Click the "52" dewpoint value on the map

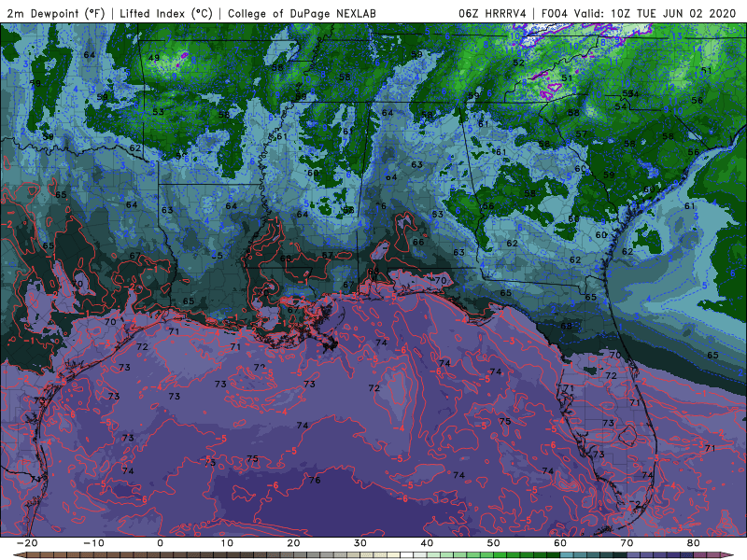[518, 63]
